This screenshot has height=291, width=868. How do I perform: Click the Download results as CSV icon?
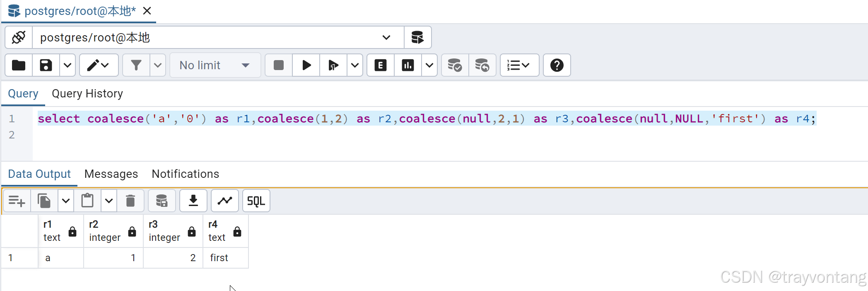point(193,201)
